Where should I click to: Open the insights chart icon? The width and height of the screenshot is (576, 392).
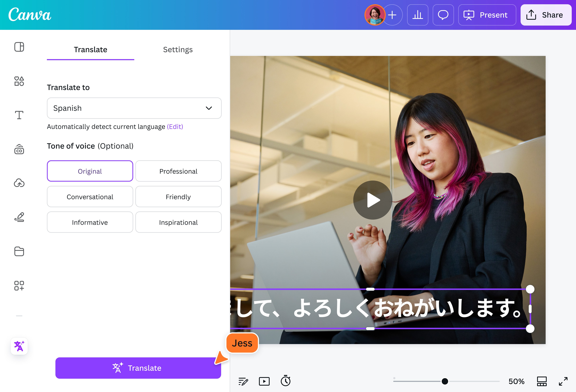coord(418,15)
